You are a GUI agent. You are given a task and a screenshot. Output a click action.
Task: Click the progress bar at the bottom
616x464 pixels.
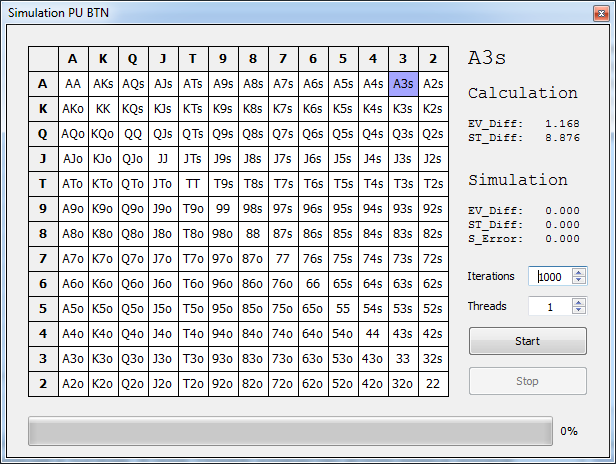(290, 431)
